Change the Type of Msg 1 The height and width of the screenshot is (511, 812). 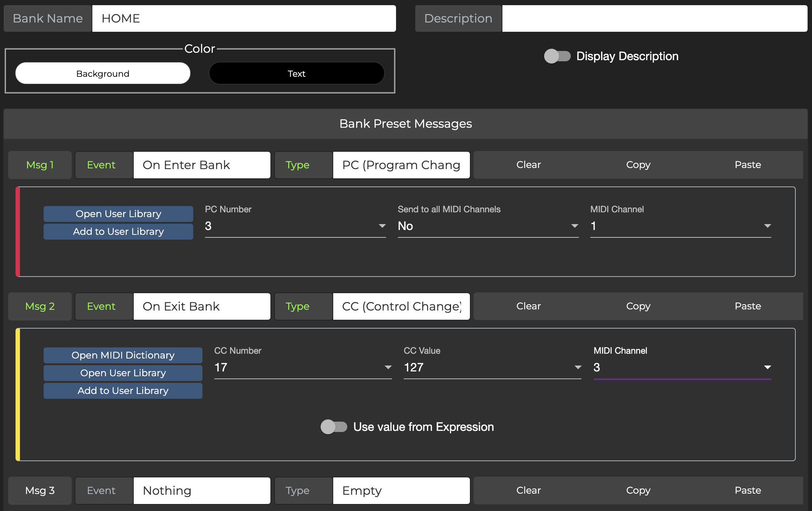[x=401, y=165]
